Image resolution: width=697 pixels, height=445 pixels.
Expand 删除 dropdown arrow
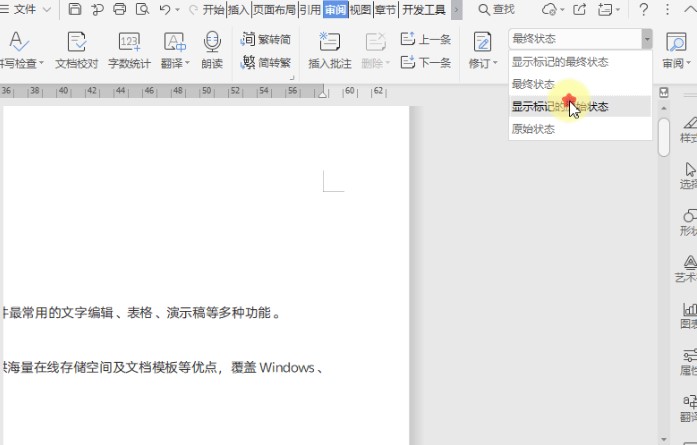click(388, 63)
